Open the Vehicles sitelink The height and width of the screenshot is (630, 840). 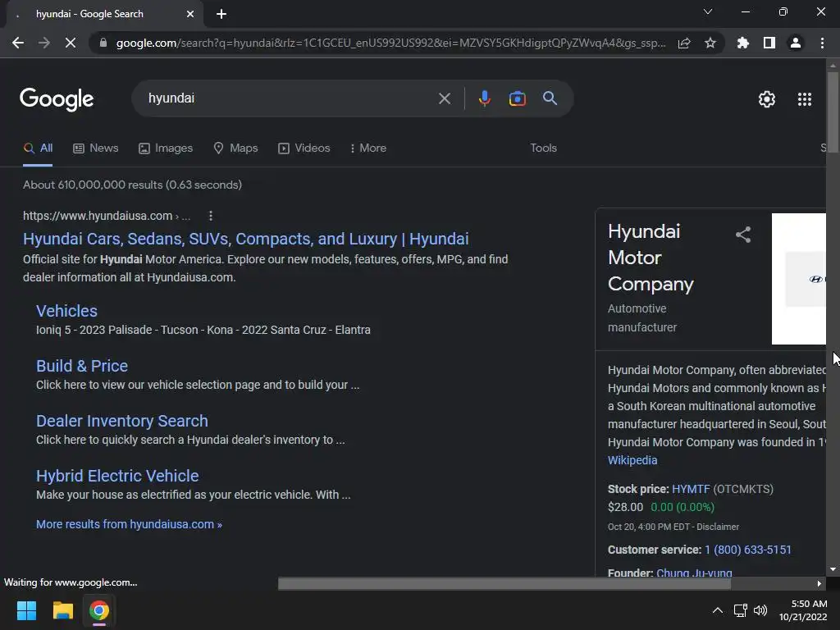coord(66,311)
